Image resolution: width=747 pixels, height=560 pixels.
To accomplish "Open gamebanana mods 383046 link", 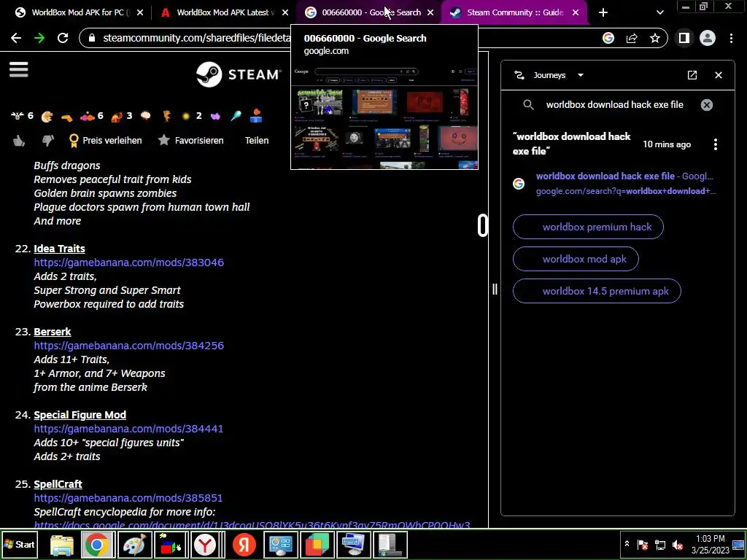I will coord(128,262).
